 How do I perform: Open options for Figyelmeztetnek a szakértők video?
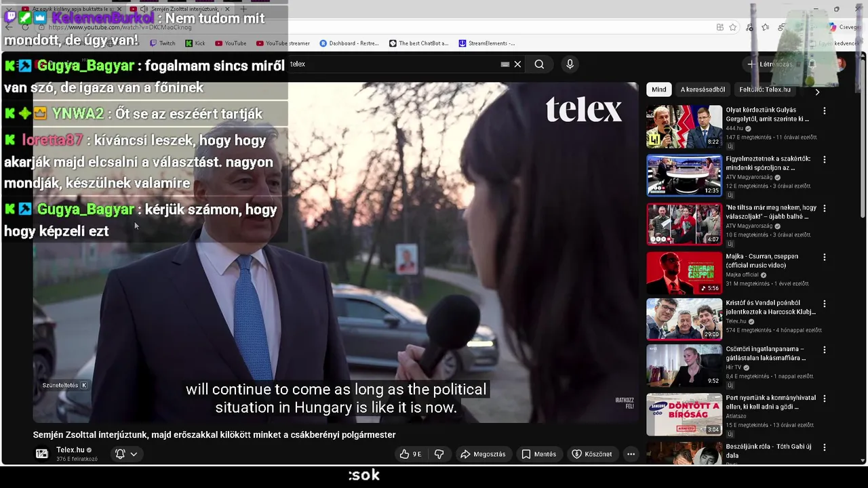click(x=825, y=159)
